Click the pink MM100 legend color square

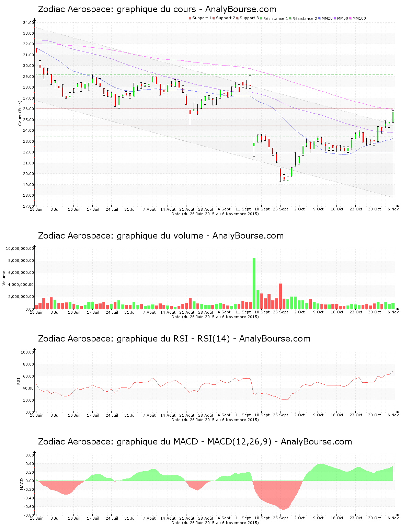[x=351, y=18]
